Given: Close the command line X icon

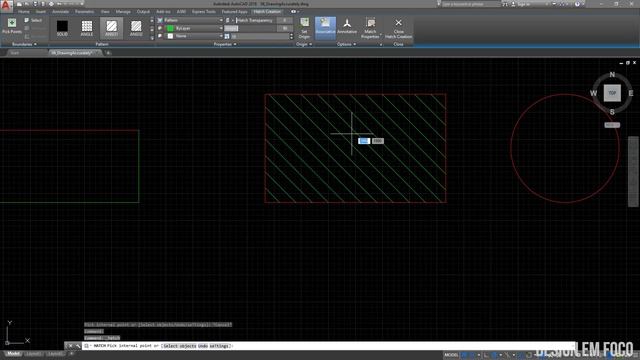Looking at the screenshot, I should [70, 346].
